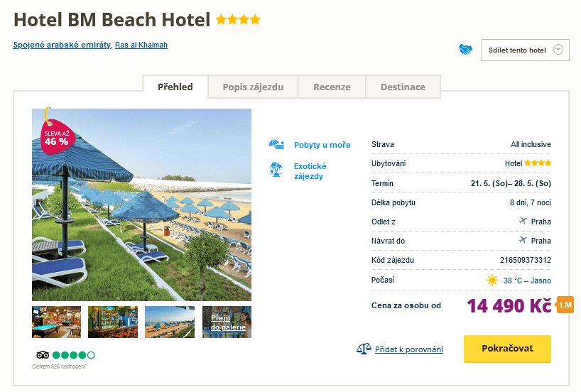Open the Recenze tab

tap(332, 87)
